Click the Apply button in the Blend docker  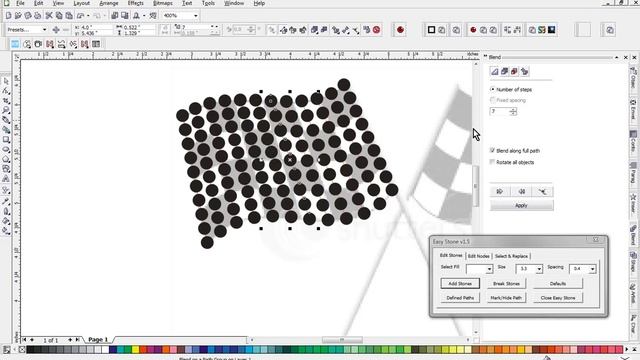click(x=522, y=205)
